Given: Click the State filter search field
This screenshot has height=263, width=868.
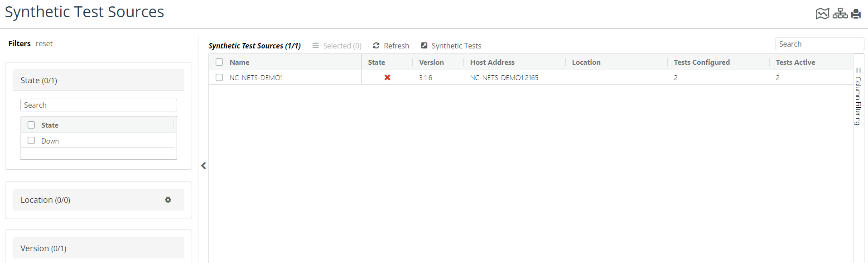Looking at the screenshot, I should coord(98,105).
